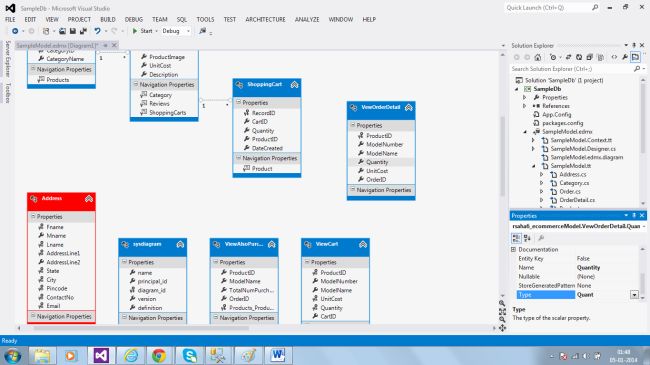
Task: Click the Home icon in Solution Explorer
Action: point(538,57)
